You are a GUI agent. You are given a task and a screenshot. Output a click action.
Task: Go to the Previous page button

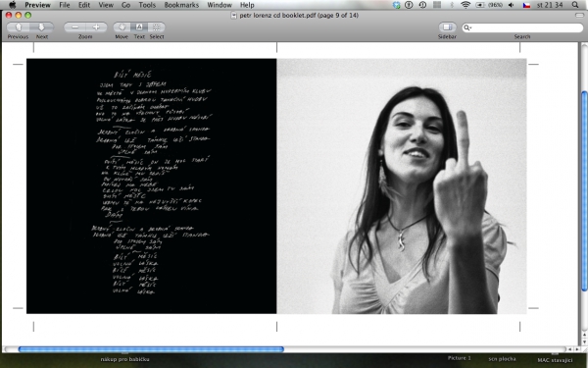point(19,27)
